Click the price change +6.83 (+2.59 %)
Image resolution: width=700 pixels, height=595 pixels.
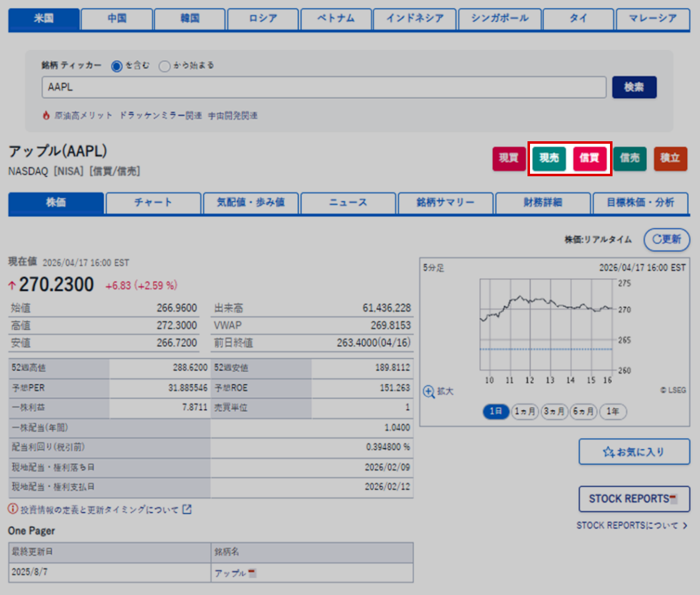click(141, 286)
